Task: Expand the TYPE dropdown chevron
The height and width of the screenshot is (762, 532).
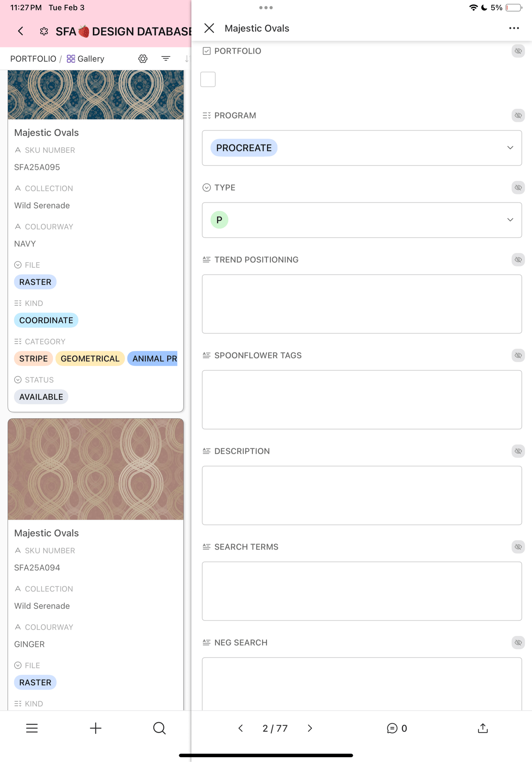Action: click(510, 220)
